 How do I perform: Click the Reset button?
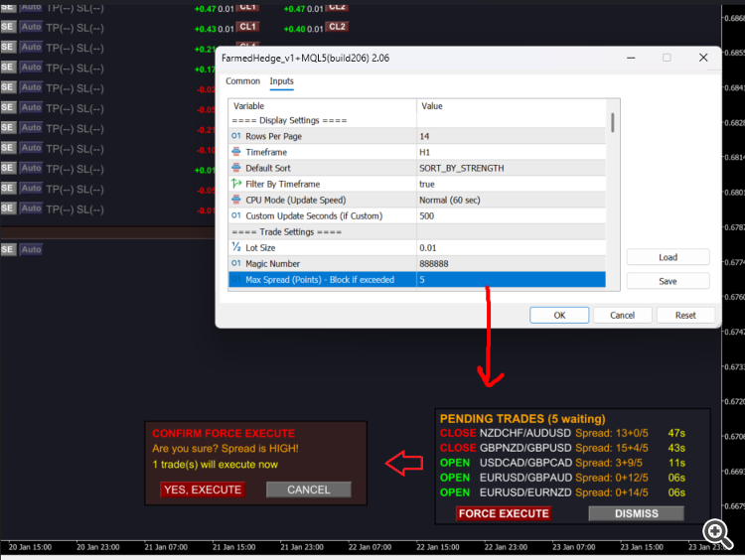click(x=685, y=316)
